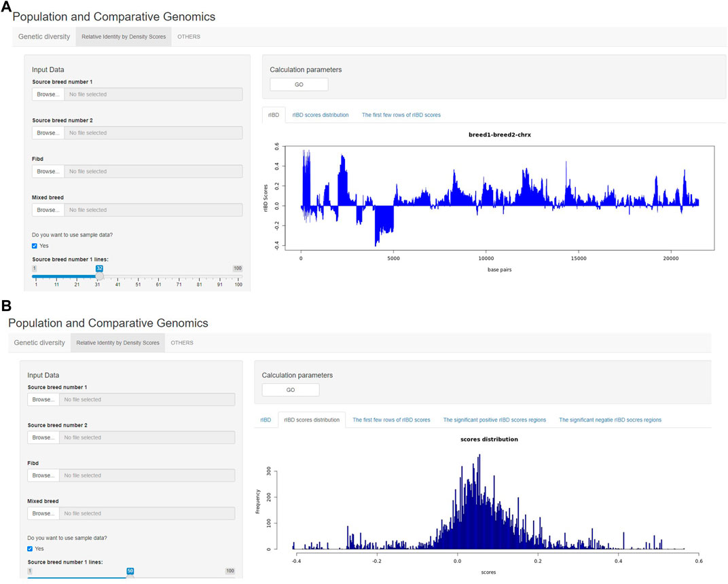
Task: Click the slider handle set to 32
Action: tap(99, 276)
